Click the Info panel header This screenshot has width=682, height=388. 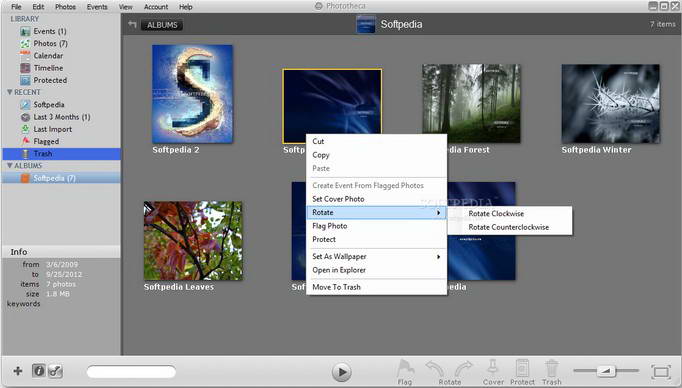tap(61, 252)
